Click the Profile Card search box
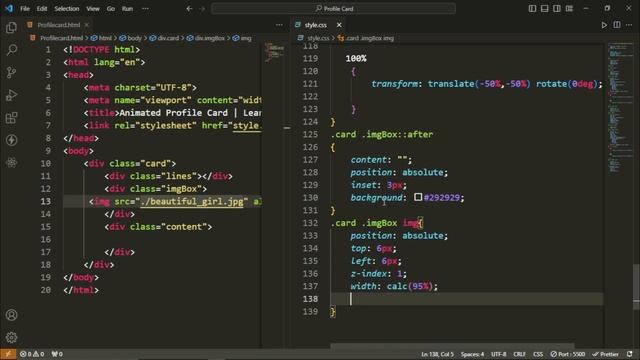Viewport: 640px width, 360px height. 333,9
